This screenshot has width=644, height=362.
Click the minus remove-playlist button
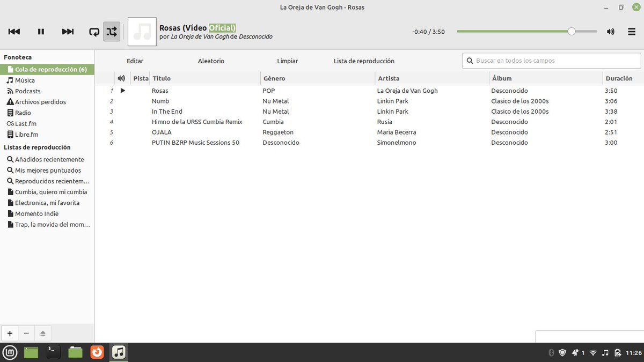click(x=26, y=333)
